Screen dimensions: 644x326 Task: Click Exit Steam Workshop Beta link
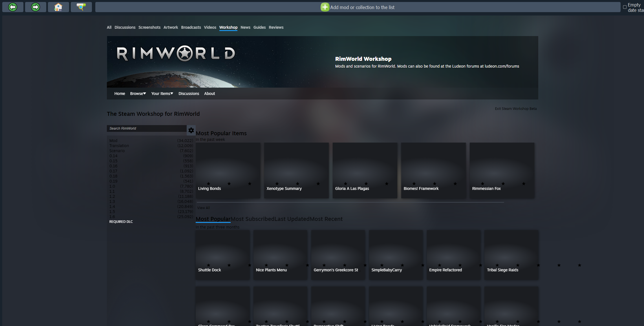click(516, 109)
